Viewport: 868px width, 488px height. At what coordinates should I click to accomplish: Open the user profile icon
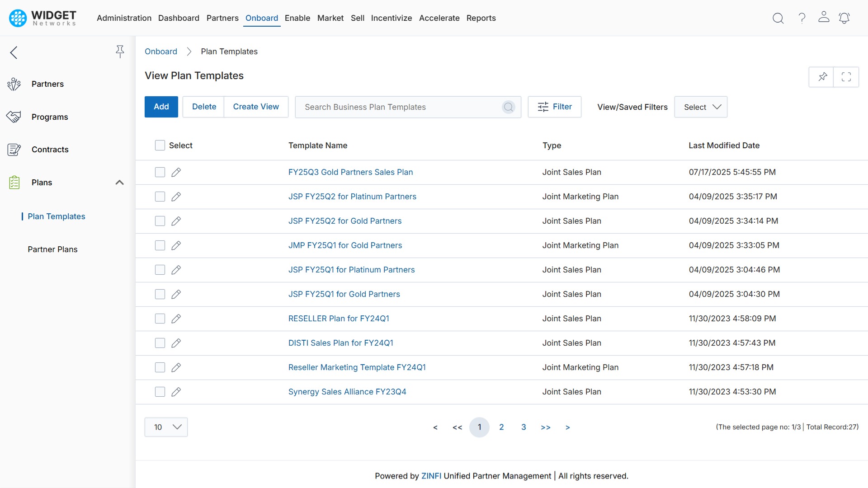click(x=824, y=18)
